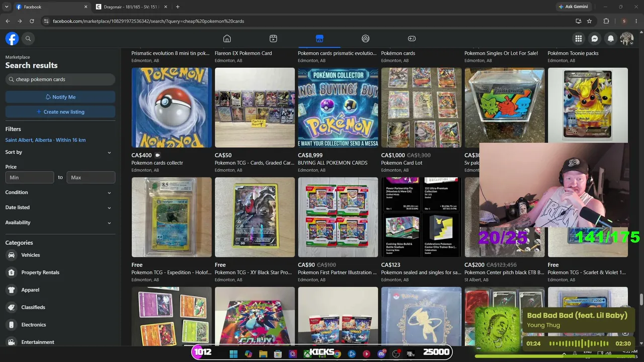Click the Facebook logo
Screen dimensions: 644x362
click(x=12, y=39)
